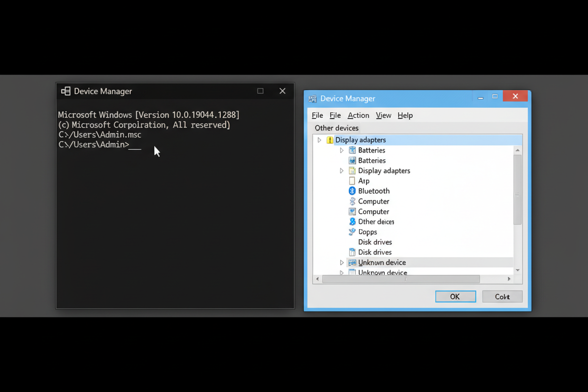Screen dimensions: 588x392
Task: Click the Other deices icon
Action: [x=352, y=221]
